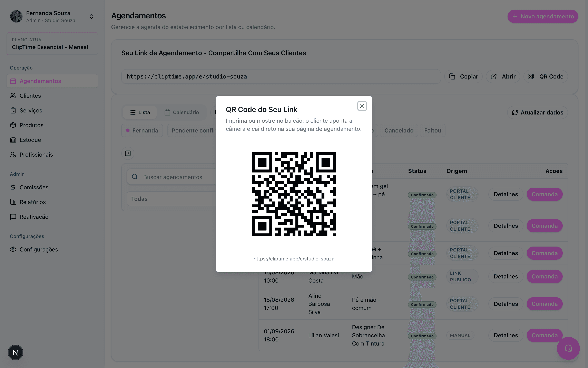Click Atualizar dados to refresh
Screen dimensions: 588x368
click(537, 112)
